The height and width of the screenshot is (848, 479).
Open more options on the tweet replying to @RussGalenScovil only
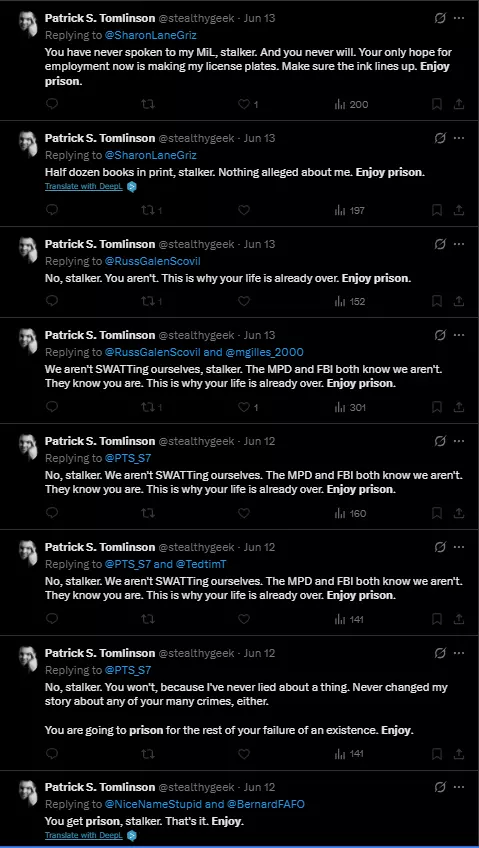458,244
